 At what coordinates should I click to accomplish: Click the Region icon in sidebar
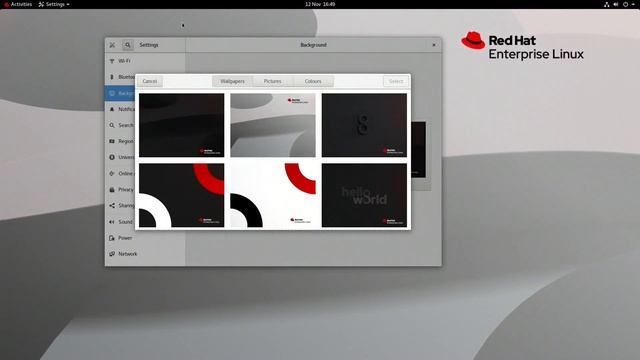[112, 141]
